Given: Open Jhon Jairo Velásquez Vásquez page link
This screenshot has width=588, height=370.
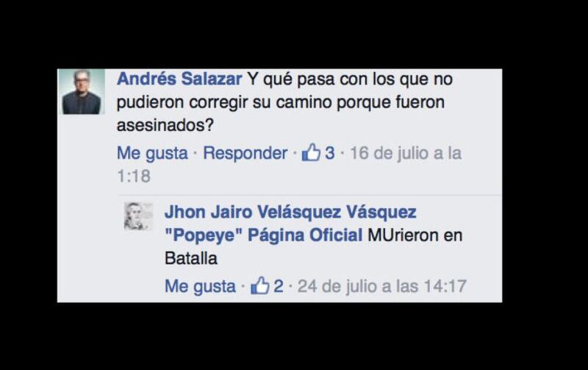Looking at the screenshot, I should (290, 212).
